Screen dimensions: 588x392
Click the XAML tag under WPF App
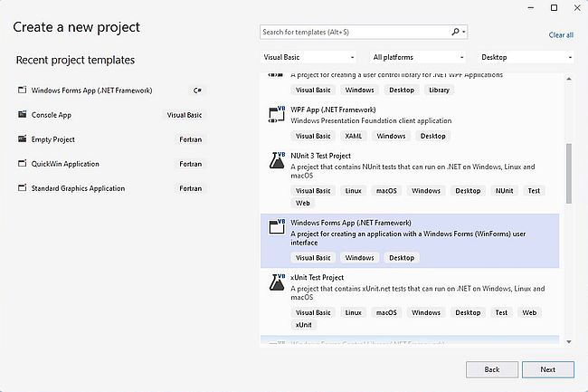[354, 136]
